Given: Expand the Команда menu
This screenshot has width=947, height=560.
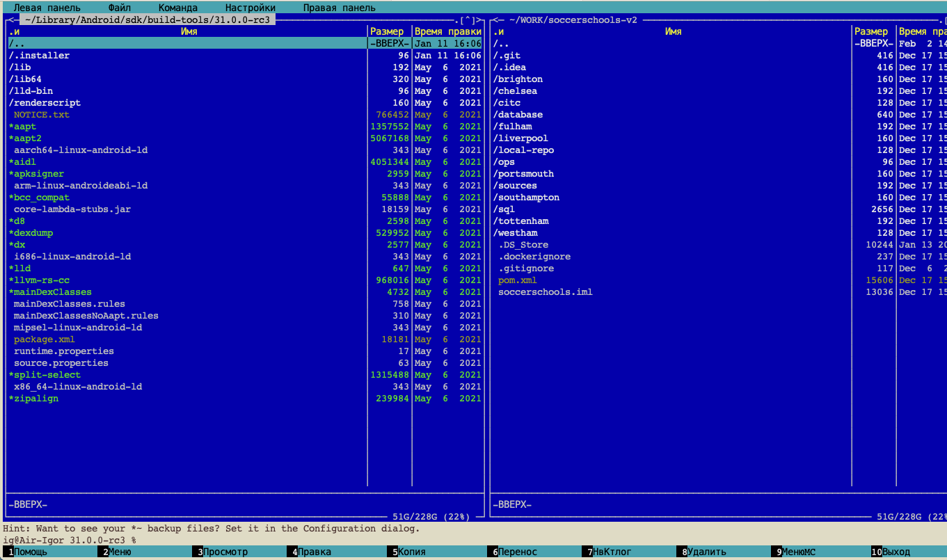Looking at the screenshot, I should (x=177, y=8).
